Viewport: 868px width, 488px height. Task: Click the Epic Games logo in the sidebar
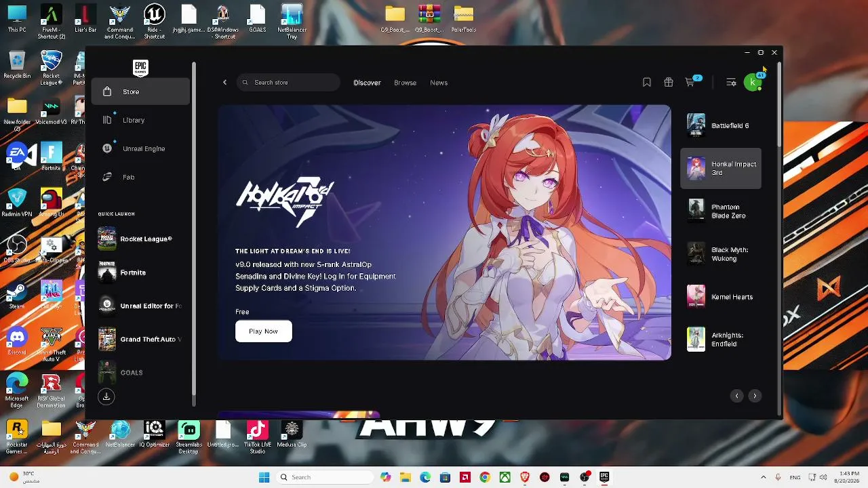(x=140, y=68)
